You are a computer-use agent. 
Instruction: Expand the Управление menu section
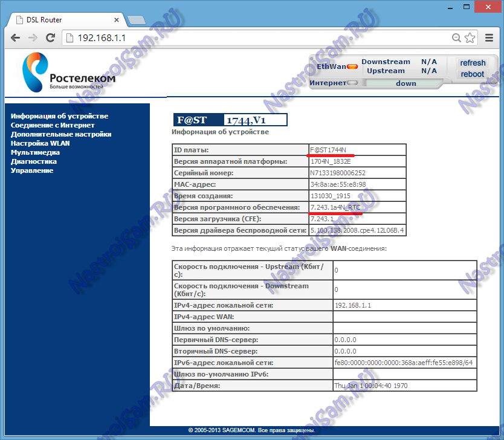32,170
